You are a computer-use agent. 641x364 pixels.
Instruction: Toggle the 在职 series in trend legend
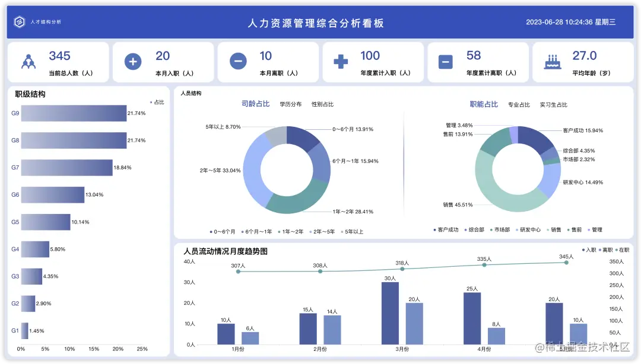(x=622, y=250)
